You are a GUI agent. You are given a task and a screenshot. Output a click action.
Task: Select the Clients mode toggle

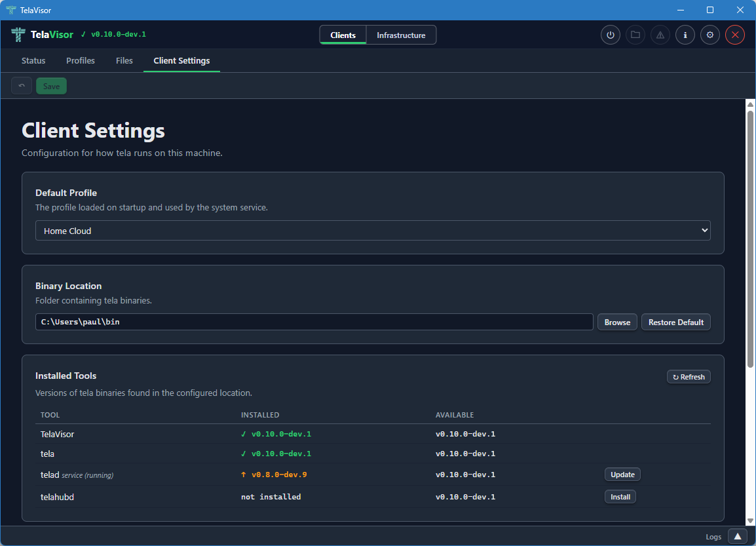tap(343, 35)
